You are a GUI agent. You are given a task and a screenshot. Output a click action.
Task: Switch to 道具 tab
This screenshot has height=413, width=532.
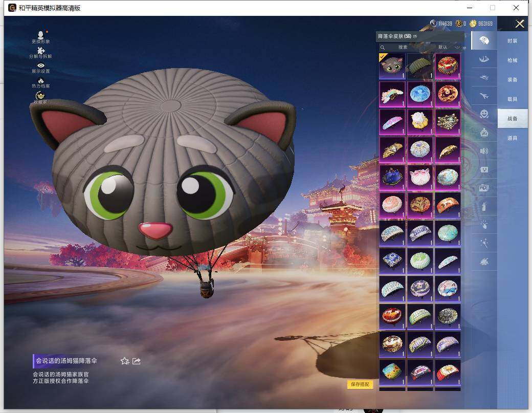[x=513, y=138]
